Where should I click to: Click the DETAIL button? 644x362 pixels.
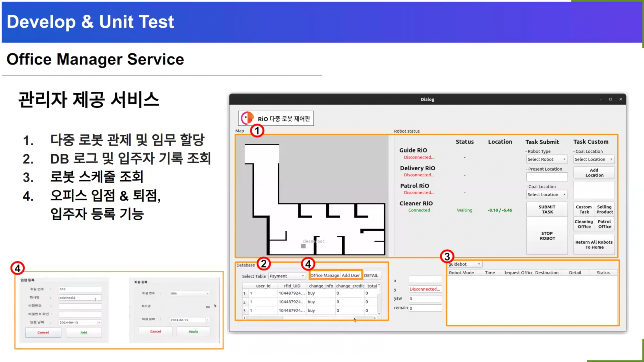click(371, 275)
